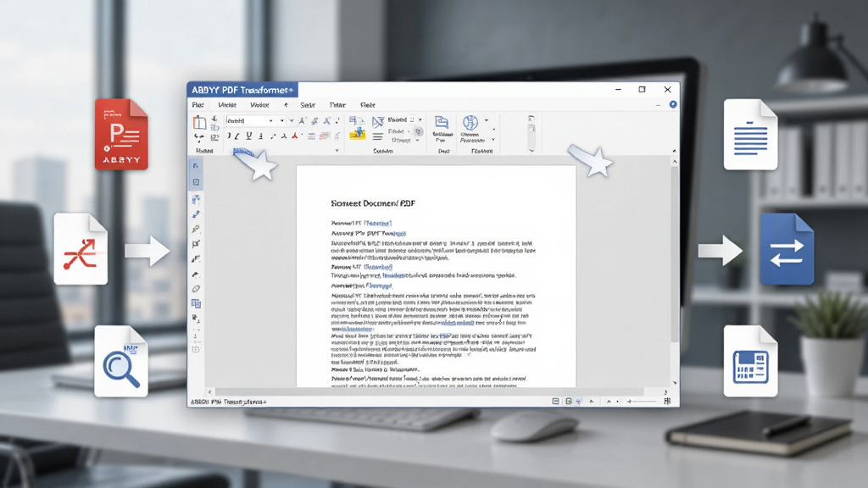This screenshot has height=488, width=868.
Task: Click the spreadsheet form document icon
Action: coord(751,361)
